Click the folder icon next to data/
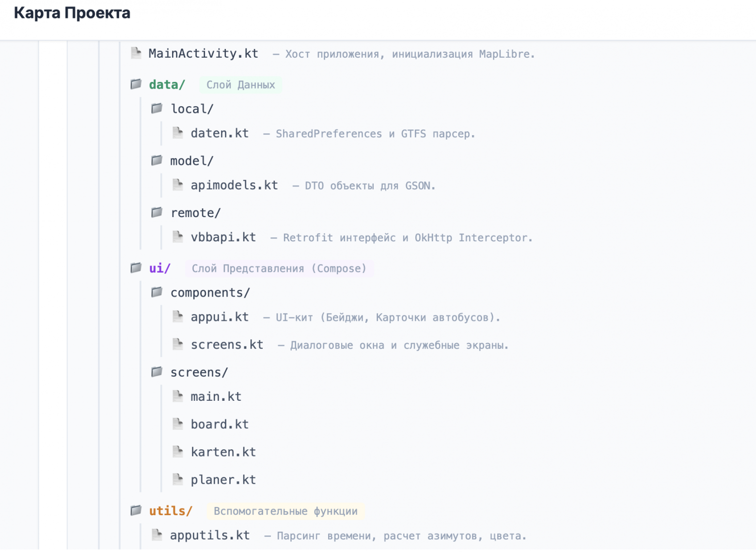 (136, 84)
